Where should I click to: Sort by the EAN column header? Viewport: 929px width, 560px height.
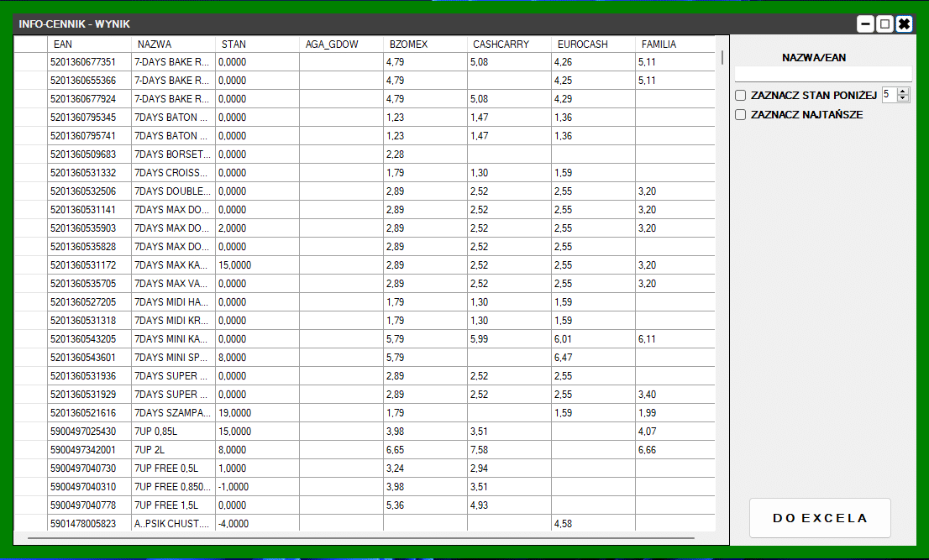click(89, 44)
